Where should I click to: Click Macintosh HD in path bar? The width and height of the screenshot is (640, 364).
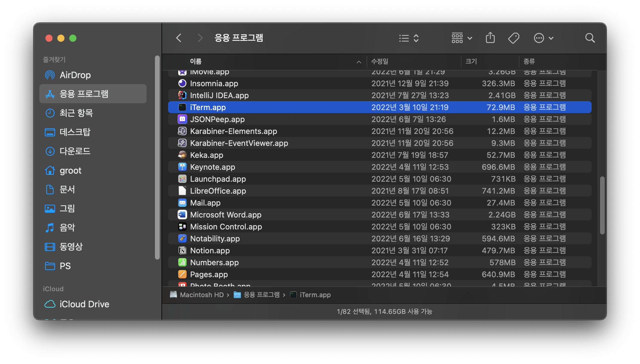201,295
